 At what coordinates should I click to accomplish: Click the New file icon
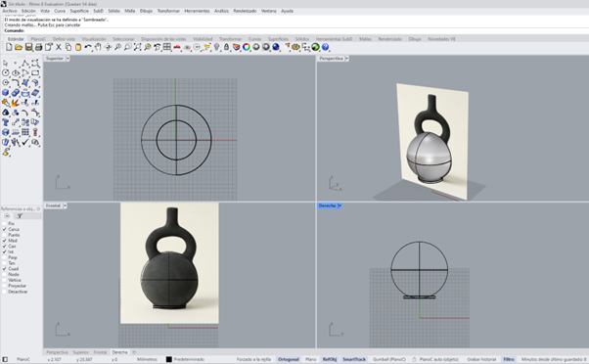point(9,47)
